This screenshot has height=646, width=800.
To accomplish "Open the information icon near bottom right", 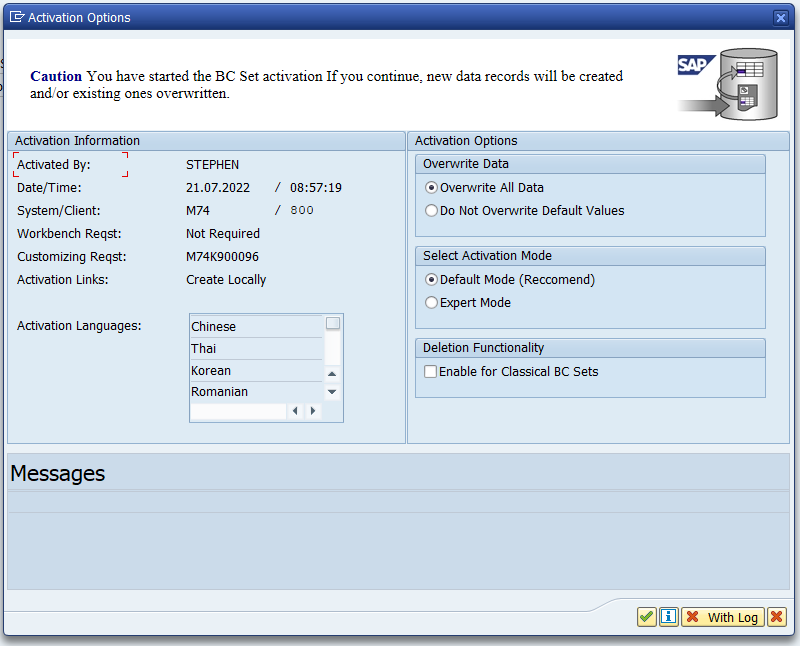I will point(668,617).
